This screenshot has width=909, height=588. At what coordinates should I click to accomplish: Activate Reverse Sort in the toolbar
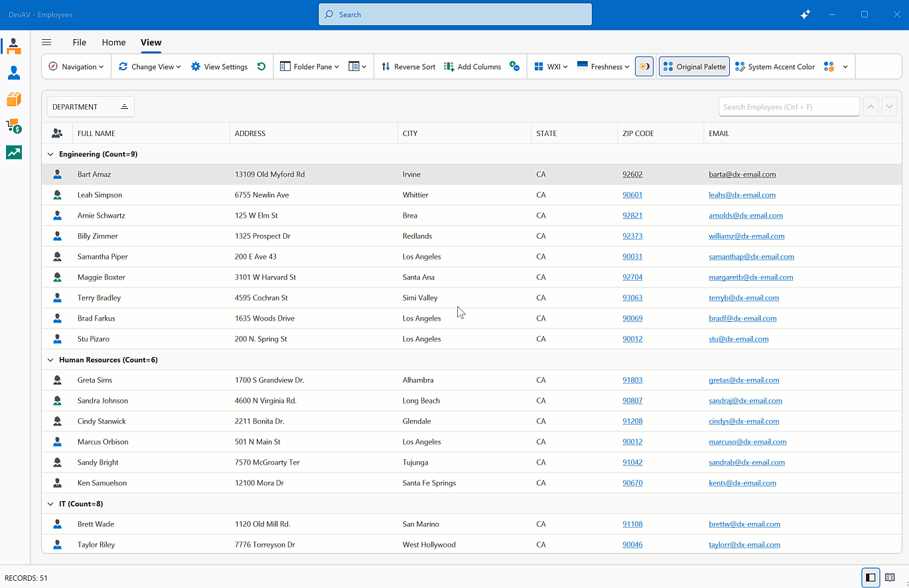(407, 66)
